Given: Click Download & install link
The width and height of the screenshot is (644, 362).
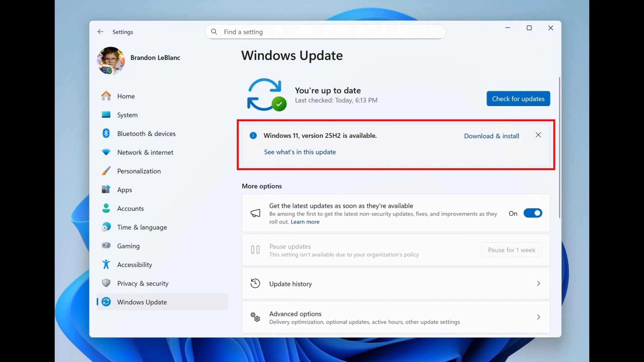Looking at the screenshot, I should (x=491, y=136).
